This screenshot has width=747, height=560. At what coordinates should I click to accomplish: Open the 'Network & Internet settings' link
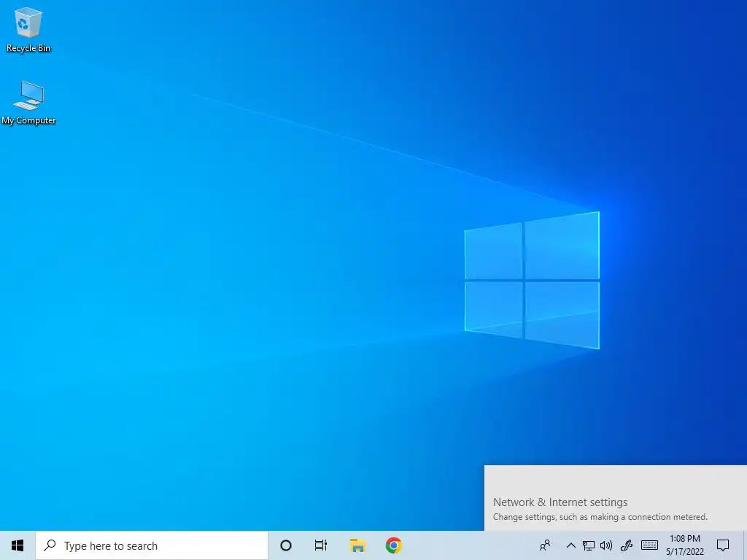coord(560,502)
